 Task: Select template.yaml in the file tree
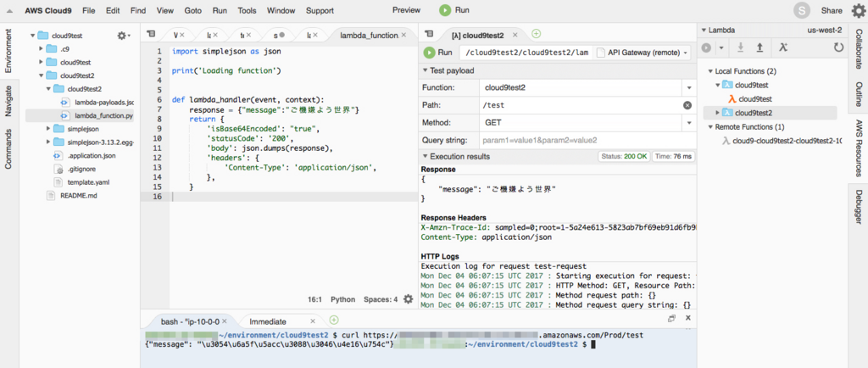(x=88, y=182)
